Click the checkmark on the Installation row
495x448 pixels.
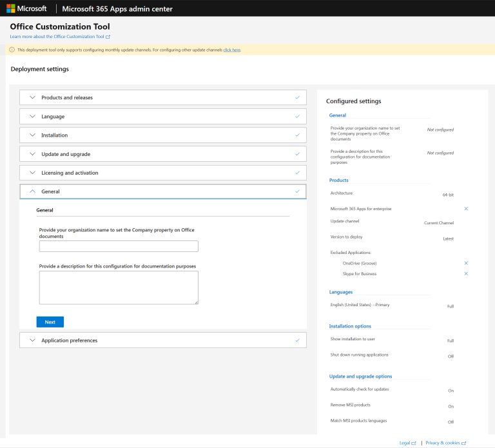pos(297,135)
